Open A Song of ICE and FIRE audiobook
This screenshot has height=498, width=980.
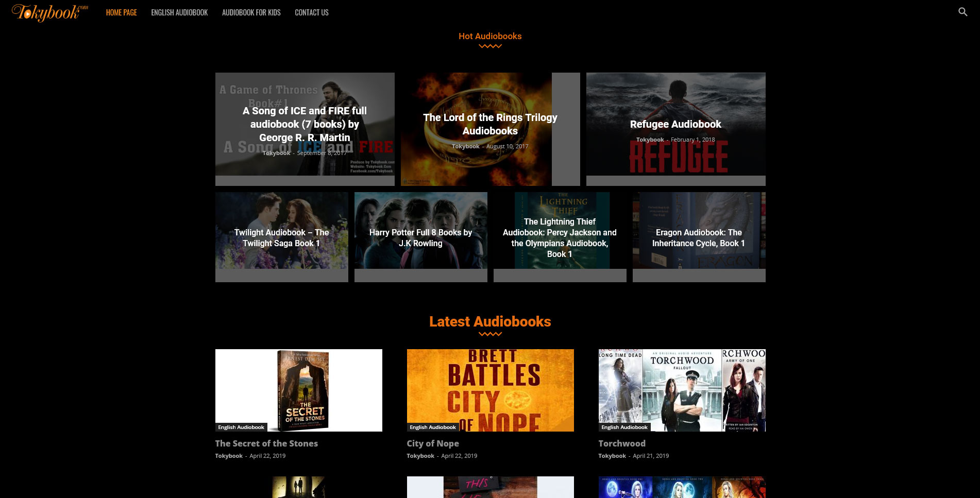(305, 124)
